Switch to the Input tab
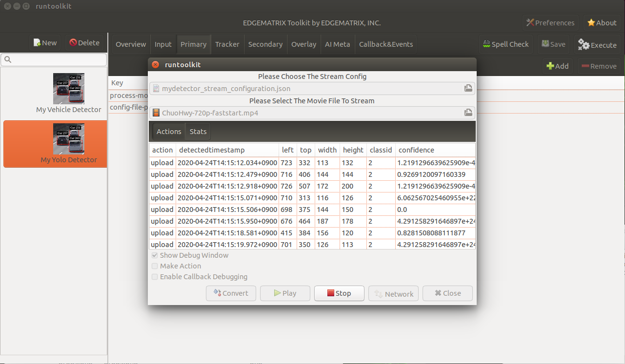625x364 pixels. (x=163, y=44)
